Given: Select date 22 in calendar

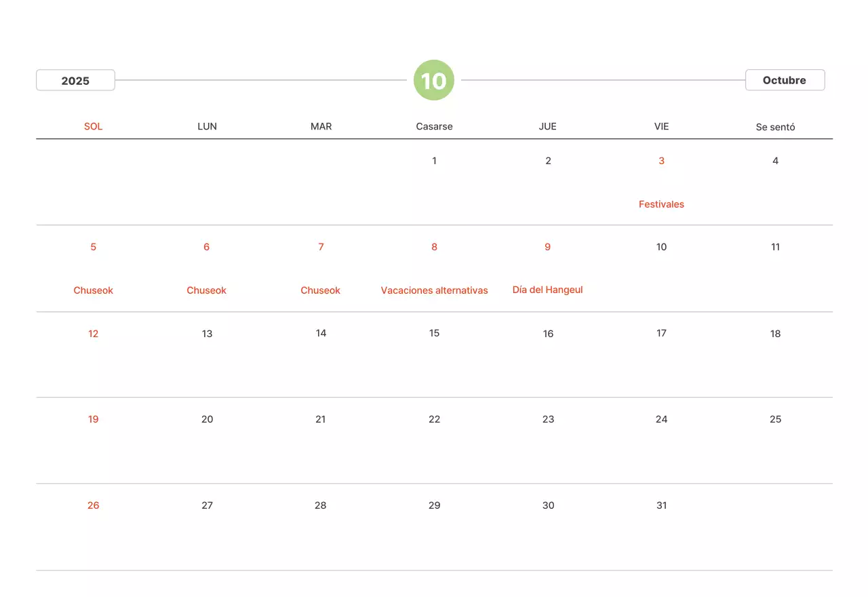Looking at the screenshot, I should click(434, 419).
